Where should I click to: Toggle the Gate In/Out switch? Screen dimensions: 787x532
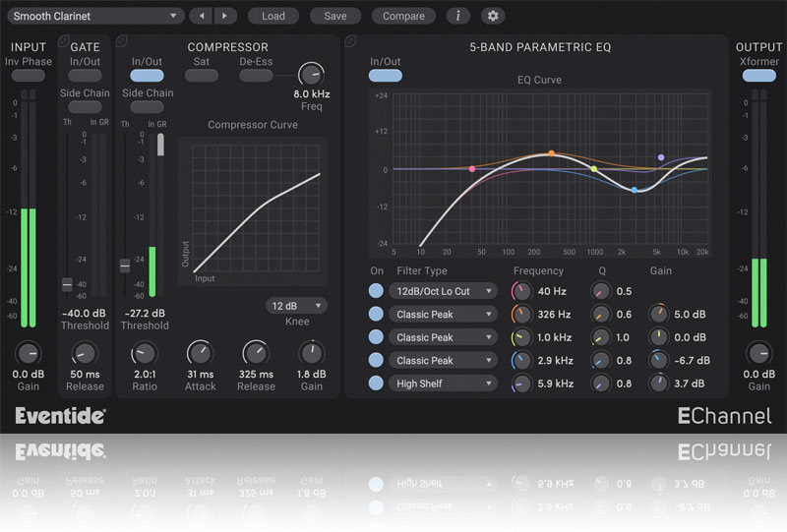(x=86, y=76)
